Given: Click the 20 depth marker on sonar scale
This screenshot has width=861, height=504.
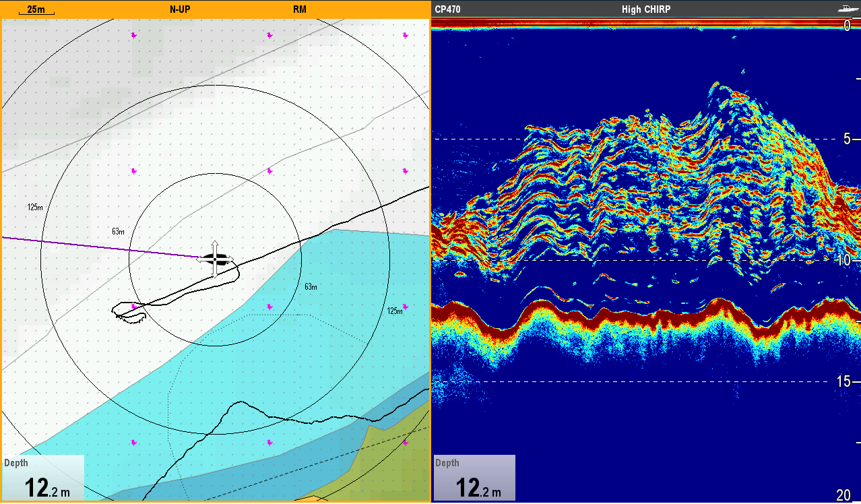Looking at the screenshot, I should [843, 495].
